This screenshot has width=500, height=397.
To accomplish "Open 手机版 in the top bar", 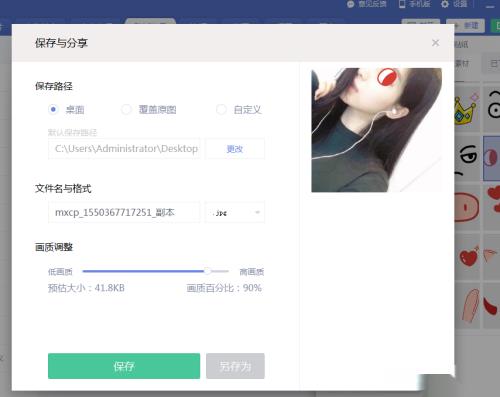I will 415,4.
